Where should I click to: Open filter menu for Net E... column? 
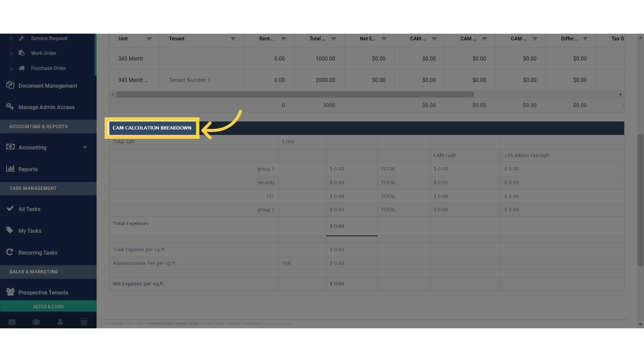click(x=384, y=39)
